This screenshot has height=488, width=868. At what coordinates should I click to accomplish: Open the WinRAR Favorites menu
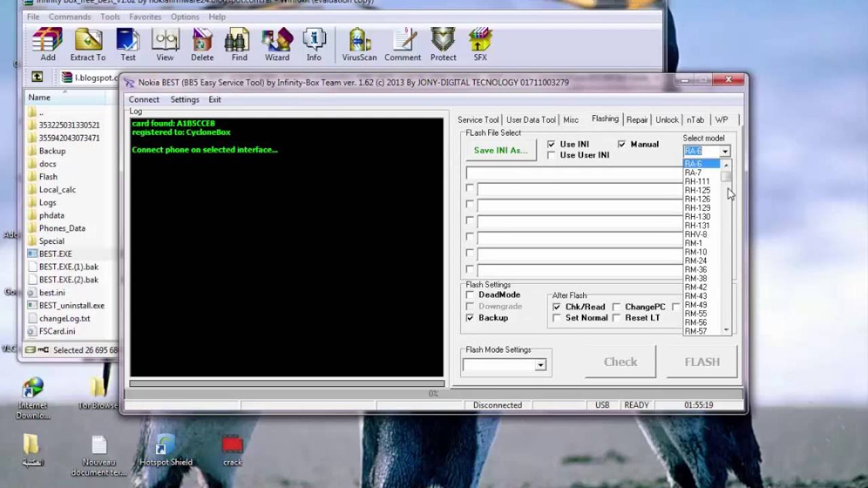pos(145,16)
